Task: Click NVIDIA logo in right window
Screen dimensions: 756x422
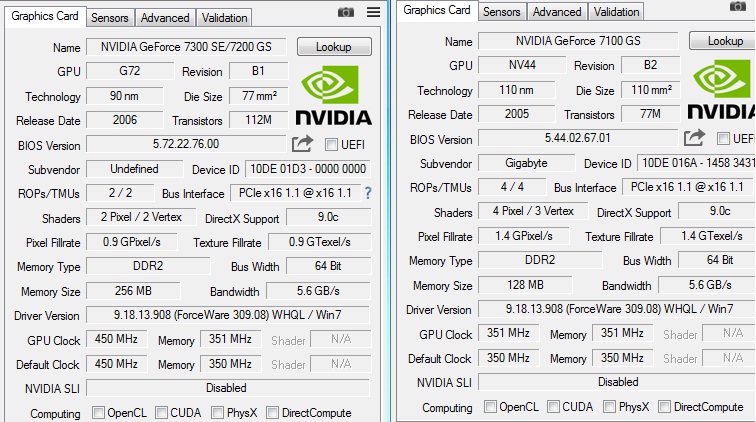Action: [x=722, y=90]
